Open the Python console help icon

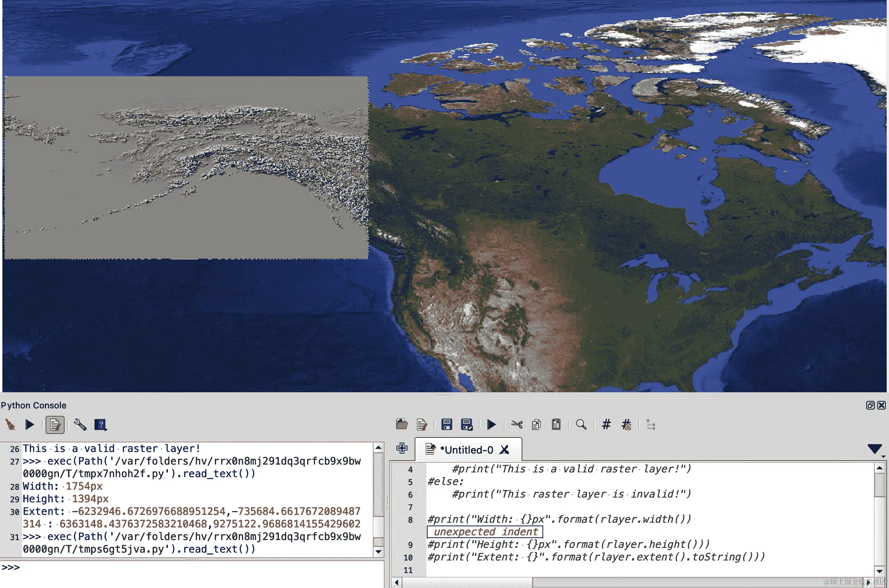pos(101,424)
